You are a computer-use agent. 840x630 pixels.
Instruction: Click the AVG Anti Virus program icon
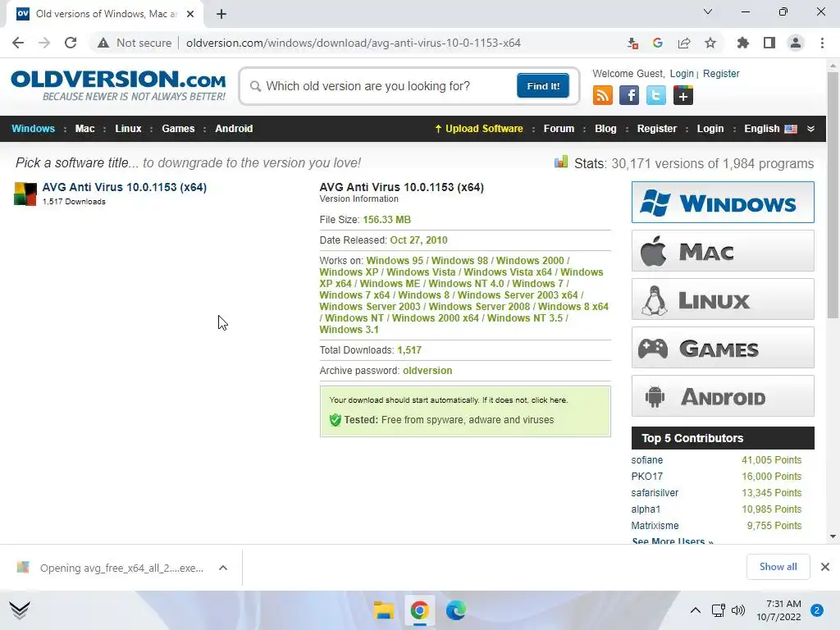(25, 194)
